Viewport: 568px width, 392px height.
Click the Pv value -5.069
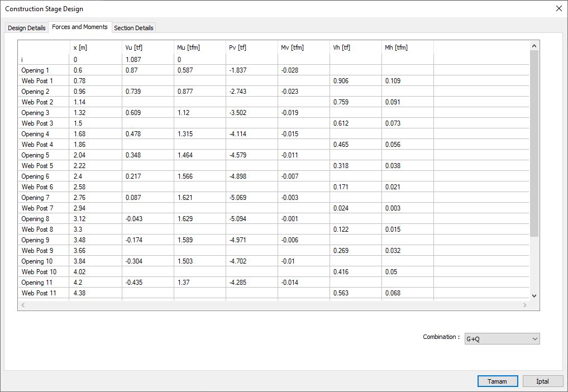tap(237, 198)
